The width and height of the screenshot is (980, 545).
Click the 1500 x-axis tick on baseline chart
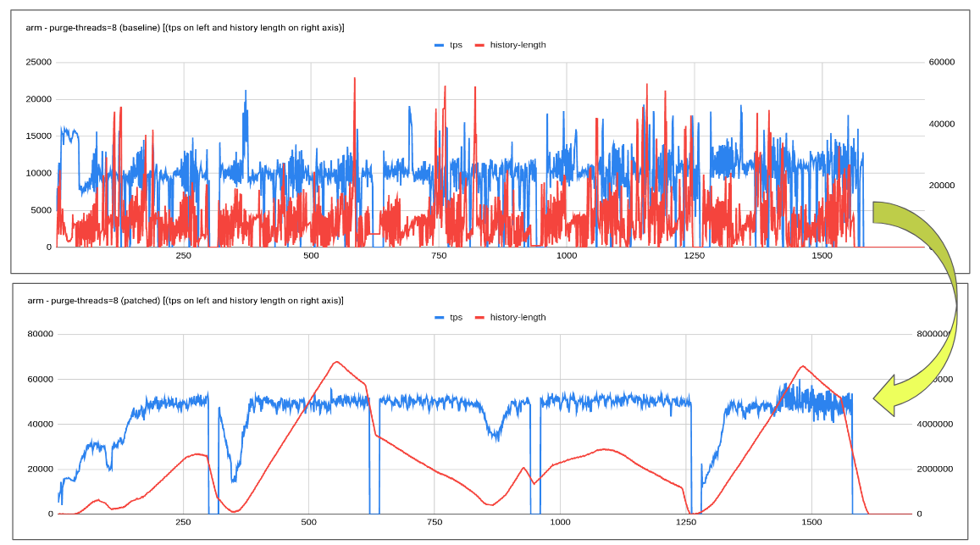point(822,257)
